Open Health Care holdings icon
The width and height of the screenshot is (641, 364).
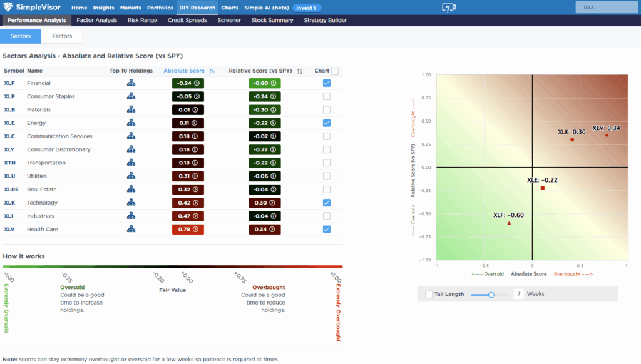click(x=131, y=229)
